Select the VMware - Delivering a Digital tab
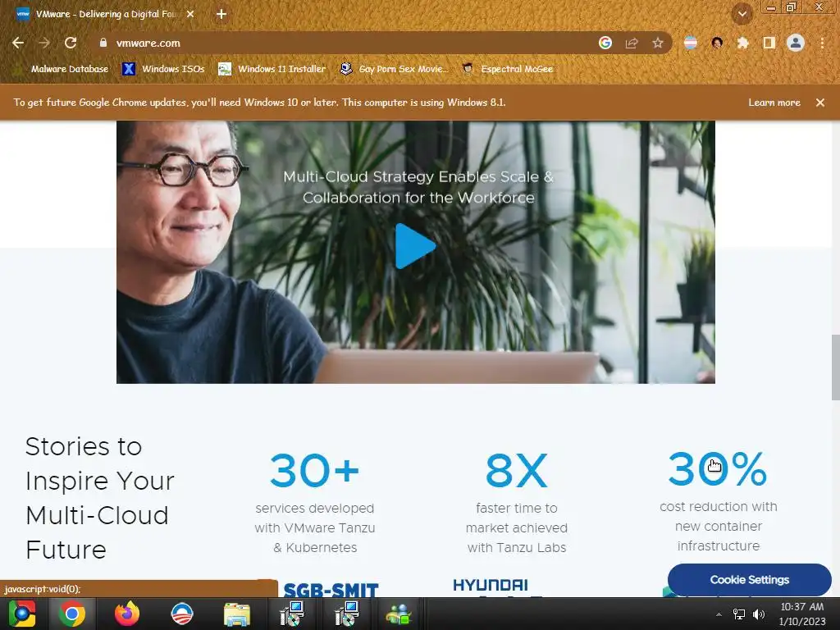Viewport: 840px width, 630px height. 107,14
